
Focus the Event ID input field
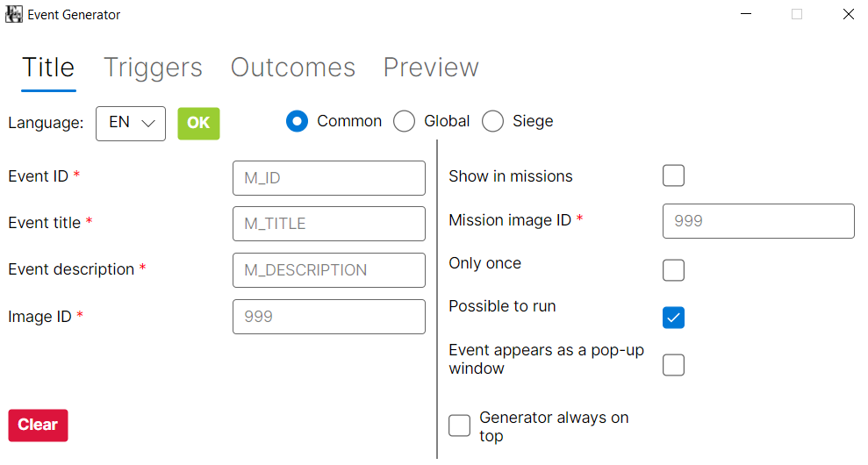point(329,178)
